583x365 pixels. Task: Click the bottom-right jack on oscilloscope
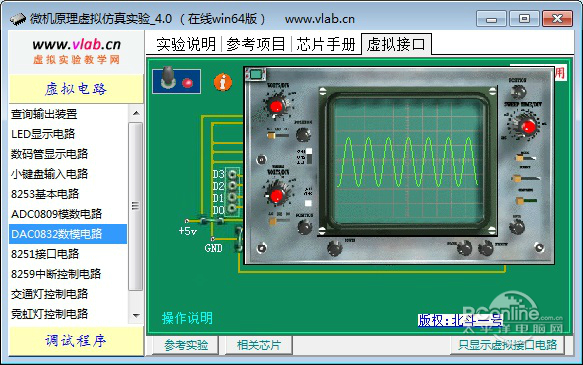539,247
